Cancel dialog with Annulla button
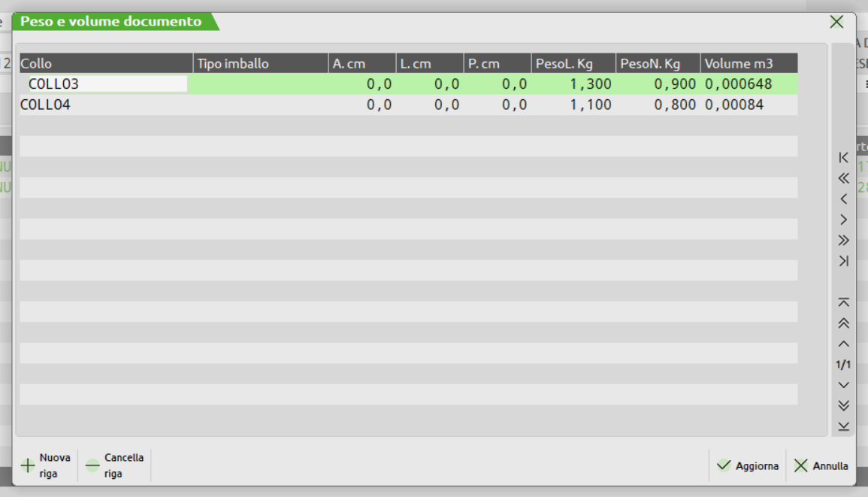 (x=821, y=466)
